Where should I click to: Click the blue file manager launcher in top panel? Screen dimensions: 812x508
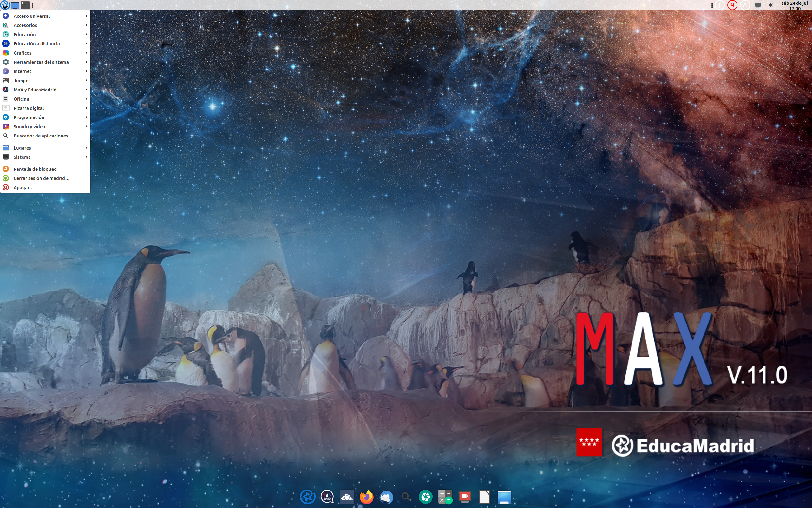[x=15, y=5]
